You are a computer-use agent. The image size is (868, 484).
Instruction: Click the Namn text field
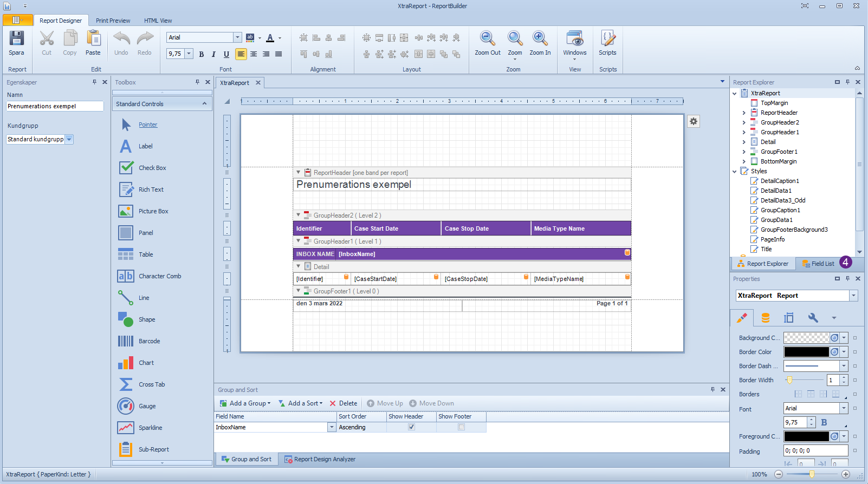[x=55, y=106]
